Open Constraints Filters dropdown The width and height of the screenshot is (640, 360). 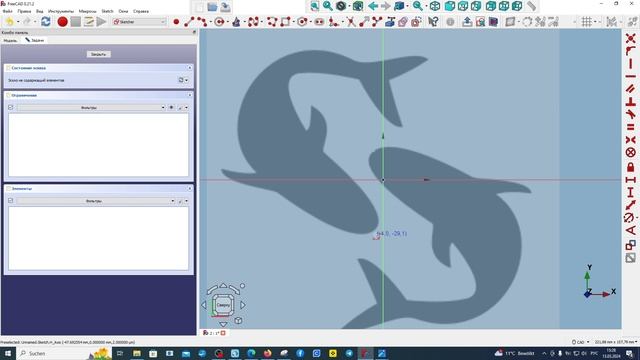[x=91, y=107]
